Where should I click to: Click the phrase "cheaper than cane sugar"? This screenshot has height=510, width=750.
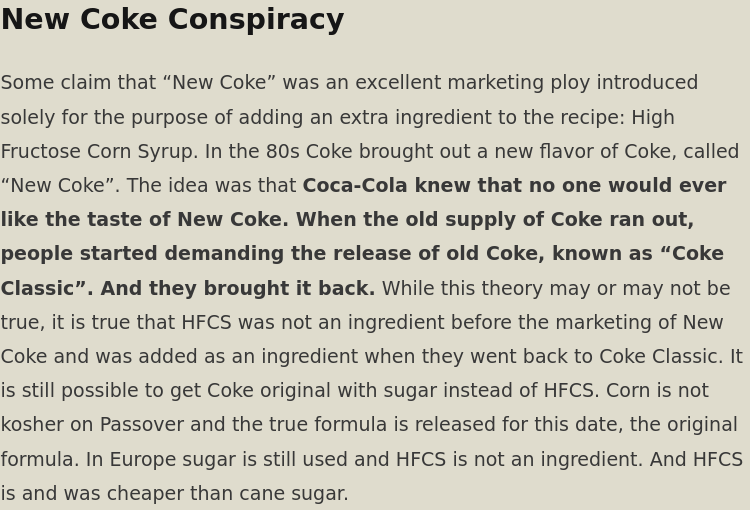[227, 493]
